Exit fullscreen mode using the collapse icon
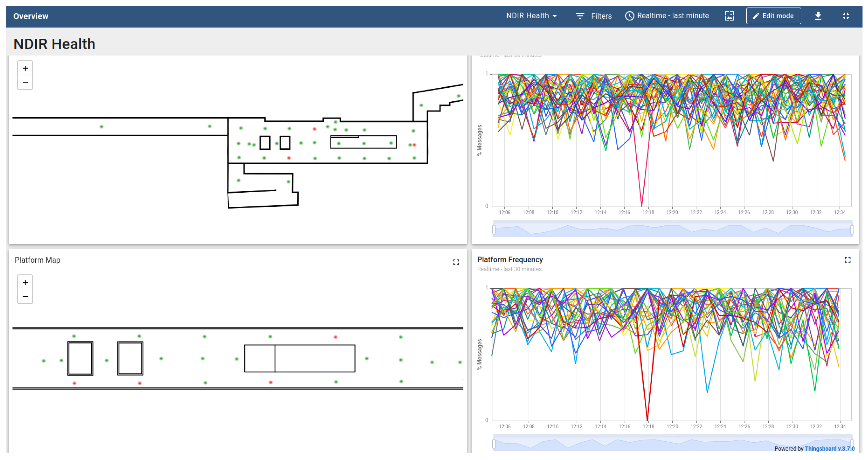868x460 pixels. (846, 16)
